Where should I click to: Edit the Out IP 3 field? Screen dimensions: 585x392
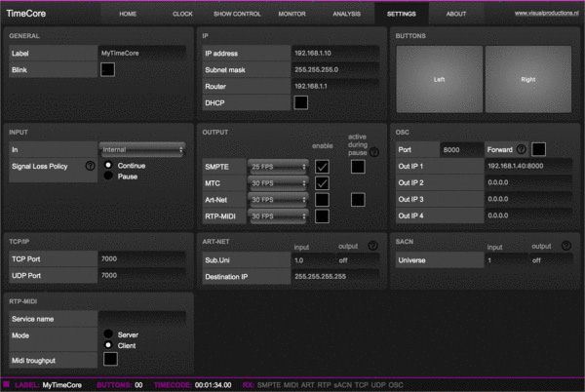tap(528, 199)
